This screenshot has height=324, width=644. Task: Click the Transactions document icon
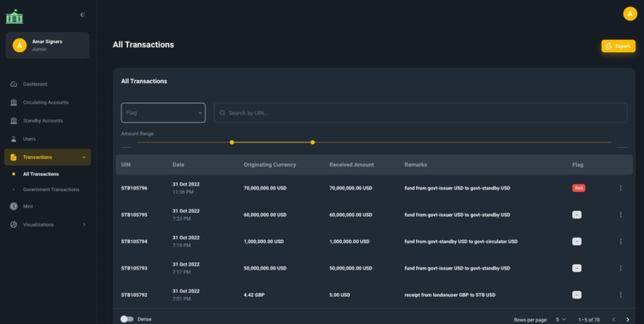14,157
